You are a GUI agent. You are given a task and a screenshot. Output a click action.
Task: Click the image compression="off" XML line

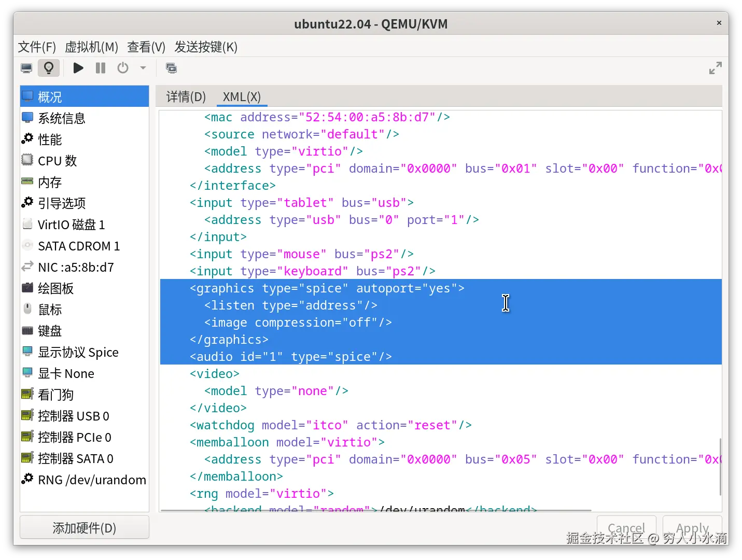coord(298,323)
